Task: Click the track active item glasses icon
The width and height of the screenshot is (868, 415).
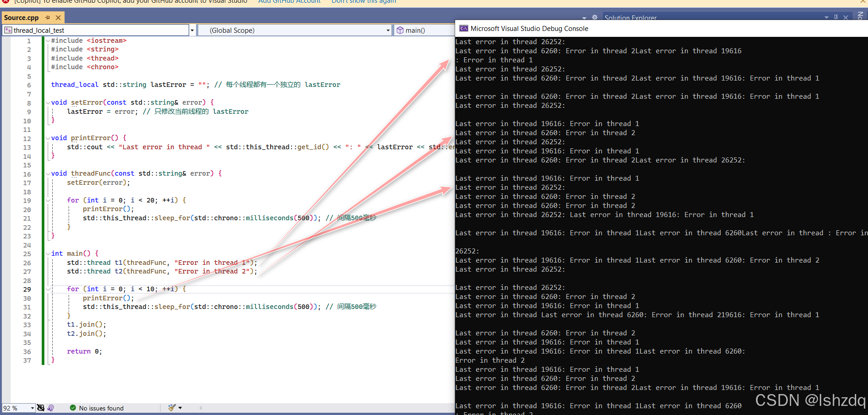Action: tap(41, 408)
